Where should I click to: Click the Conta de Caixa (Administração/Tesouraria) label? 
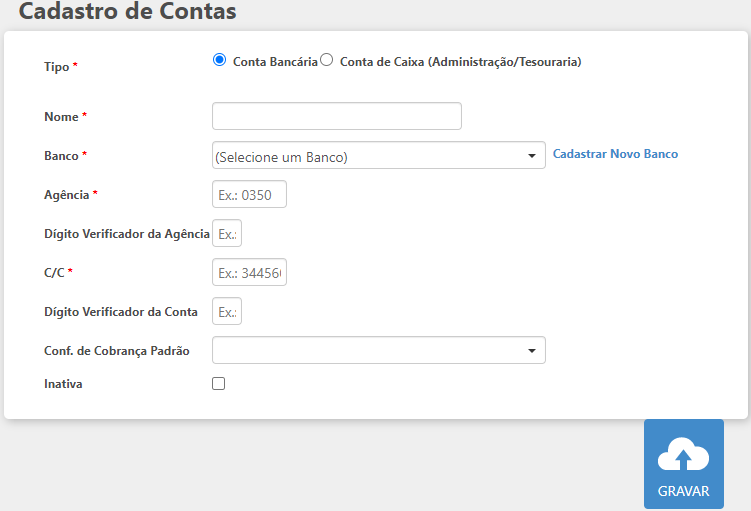coord(460,61)
